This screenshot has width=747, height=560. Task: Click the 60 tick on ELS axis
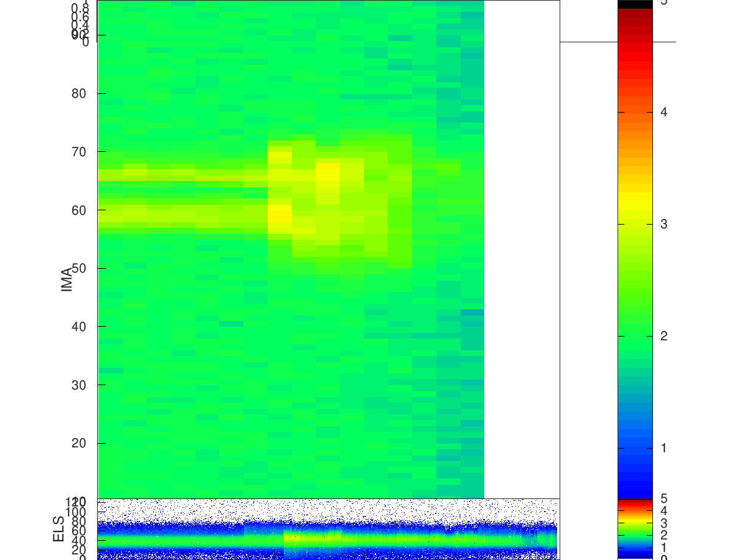(79, 531)
